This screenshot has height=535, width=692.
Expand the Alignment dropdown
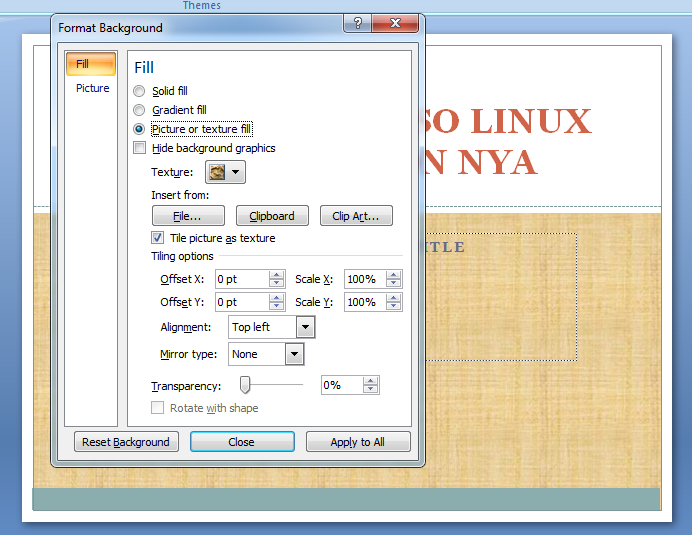point(305,327)
